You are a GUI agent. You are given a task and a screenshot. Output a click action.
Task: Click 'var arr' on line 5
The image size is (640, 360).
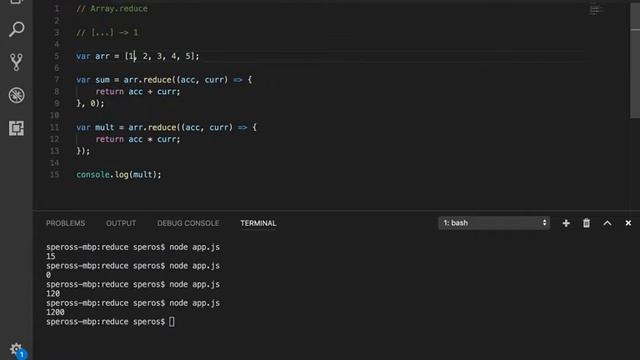pos(93,56)
